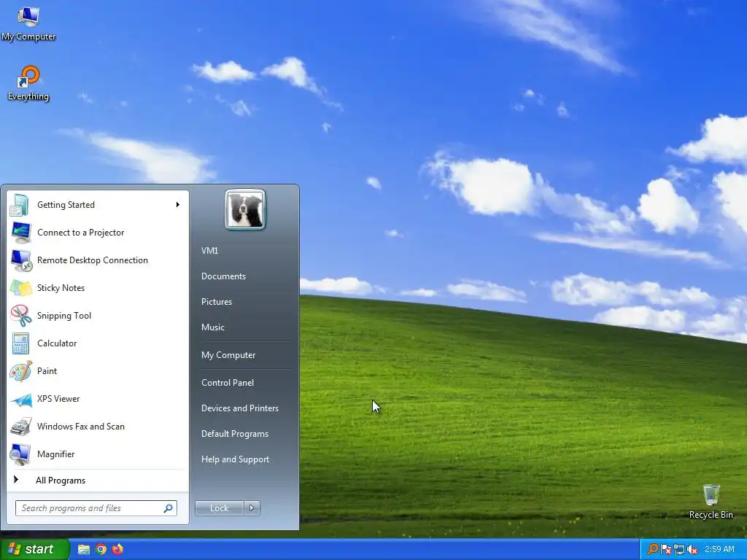
Task: Click the Remote Desktop Connection label
Action: point(93,260)
